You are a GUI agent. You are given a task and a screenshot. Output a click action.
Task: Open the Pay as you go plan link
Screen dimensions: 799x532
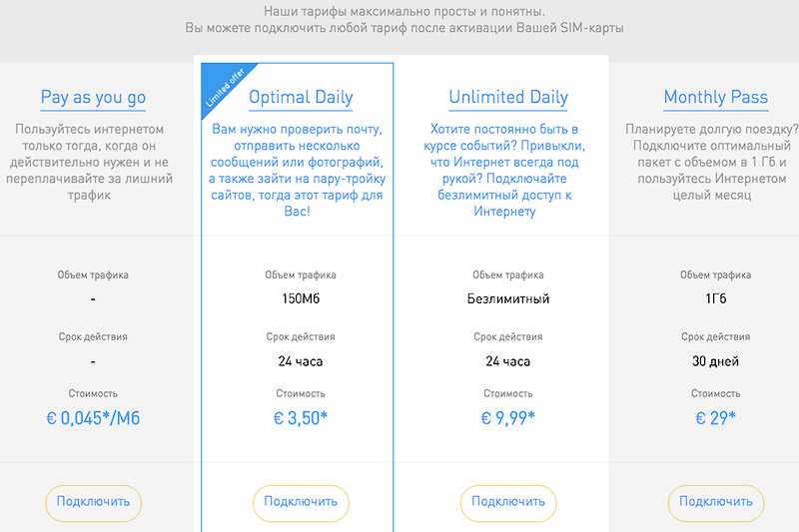[x=93, y=97]
